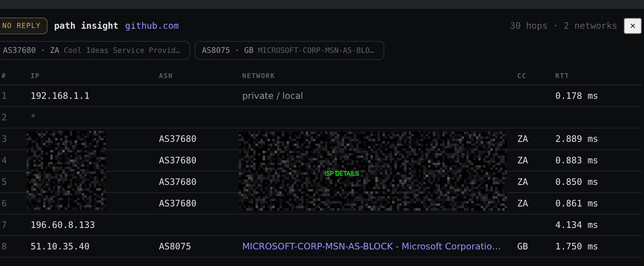Screen dimensions: 644x266
Task: Click the AS37680 cell in the 0.861 ms row
Action: click(x=177, y=203)
